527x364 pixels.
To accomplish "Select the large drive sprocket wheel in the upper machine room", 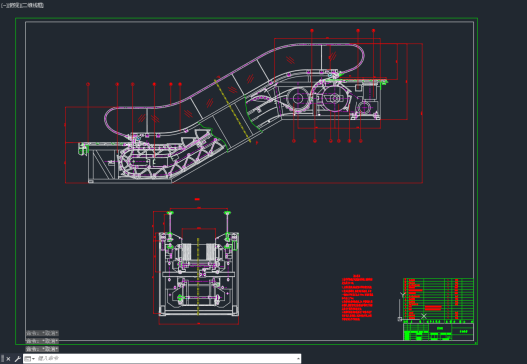I will click(335, 98).
